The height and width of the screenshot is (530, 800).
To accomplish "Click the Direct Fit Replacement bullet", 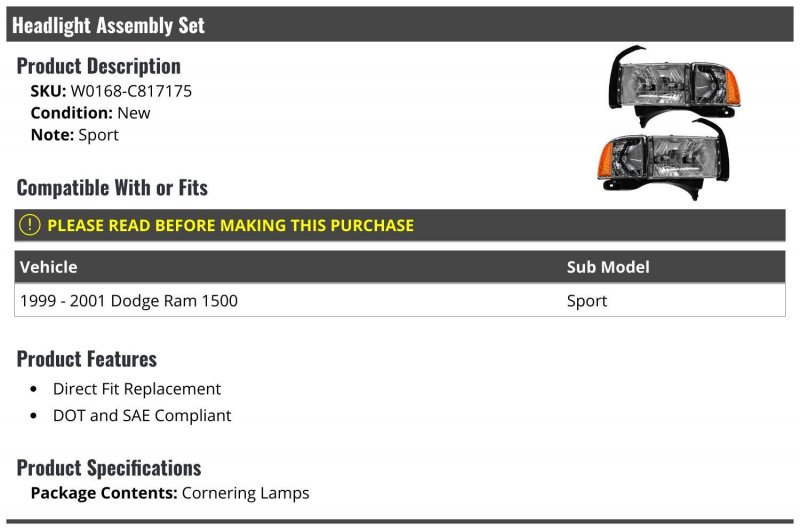I will click(x=137, y=389).
